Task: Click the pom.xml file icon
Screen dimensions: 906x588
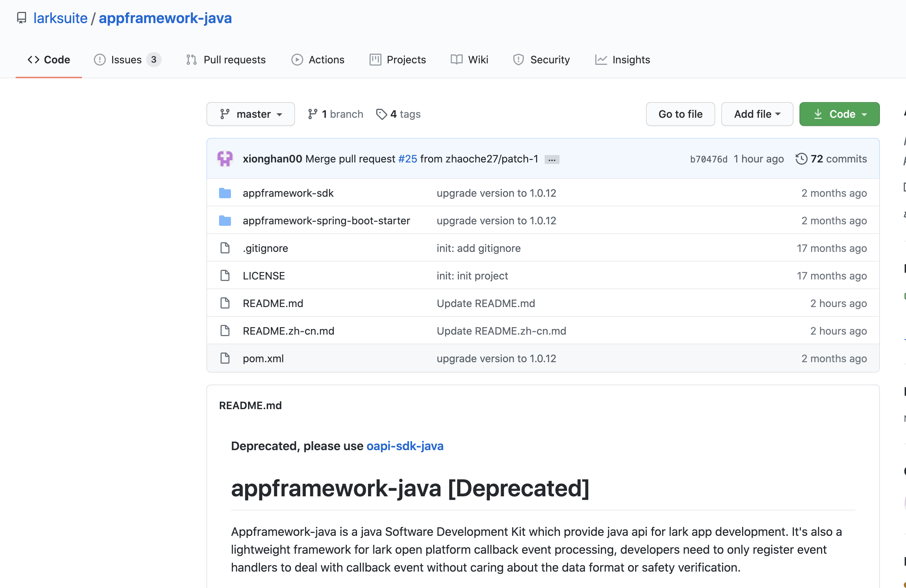Action: coord(225,358)
